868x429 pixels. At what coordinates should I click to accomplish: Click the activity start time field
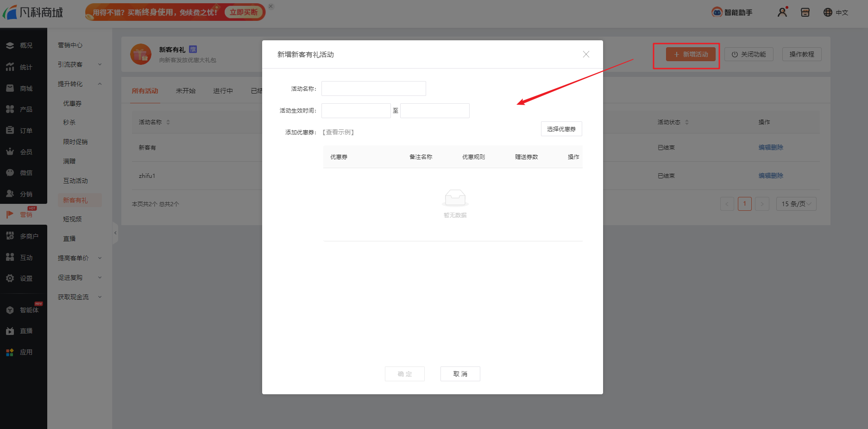[x=356, y=111]
